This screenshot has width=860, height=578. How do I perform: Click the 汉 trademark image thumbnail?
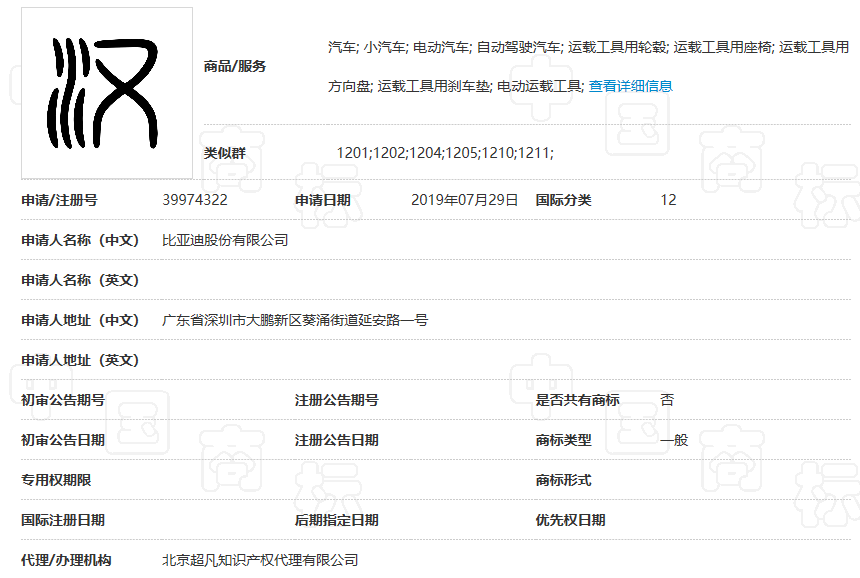coord(107,93)
